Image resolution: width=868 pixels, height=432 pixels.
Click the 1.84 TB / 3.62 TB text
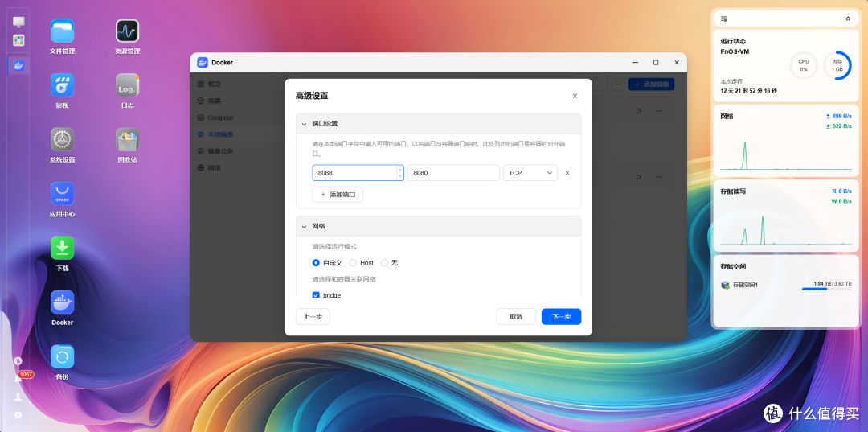point(833,283)
